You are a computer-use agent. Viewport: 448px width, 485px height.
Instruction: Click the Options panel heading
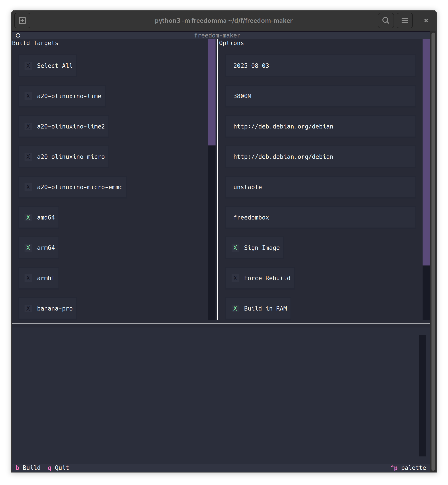[232, 43]
